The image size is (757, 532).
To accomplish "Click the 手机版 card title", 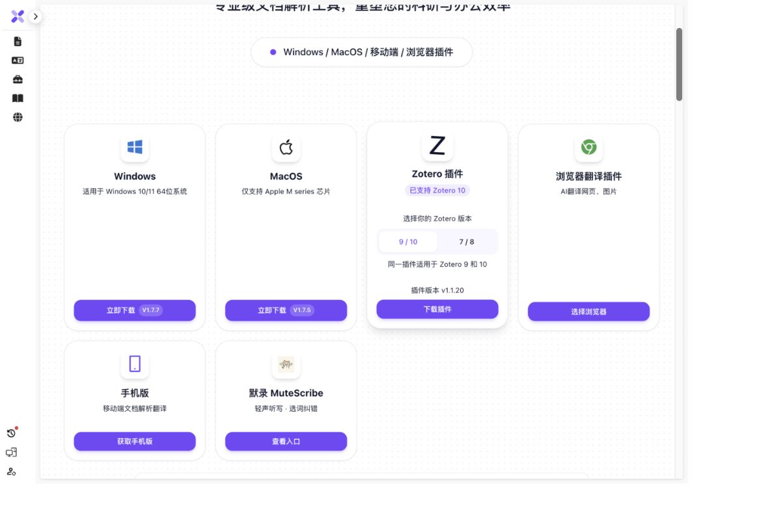I will point(135,393).
